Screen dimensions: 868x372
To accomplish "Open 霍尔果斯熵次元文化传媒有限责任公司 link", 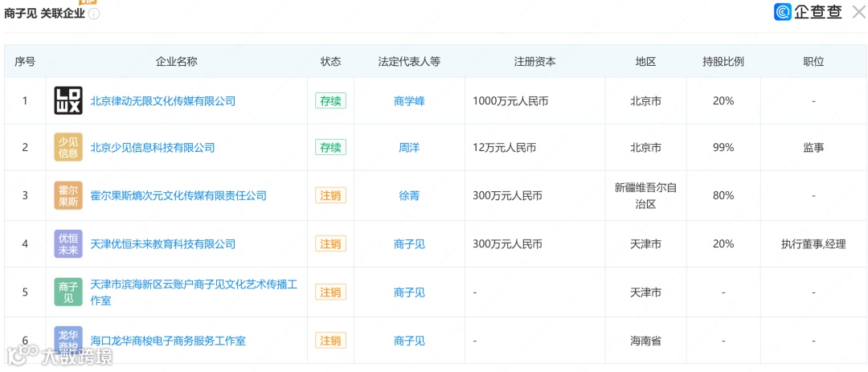I will coord(178,195).
